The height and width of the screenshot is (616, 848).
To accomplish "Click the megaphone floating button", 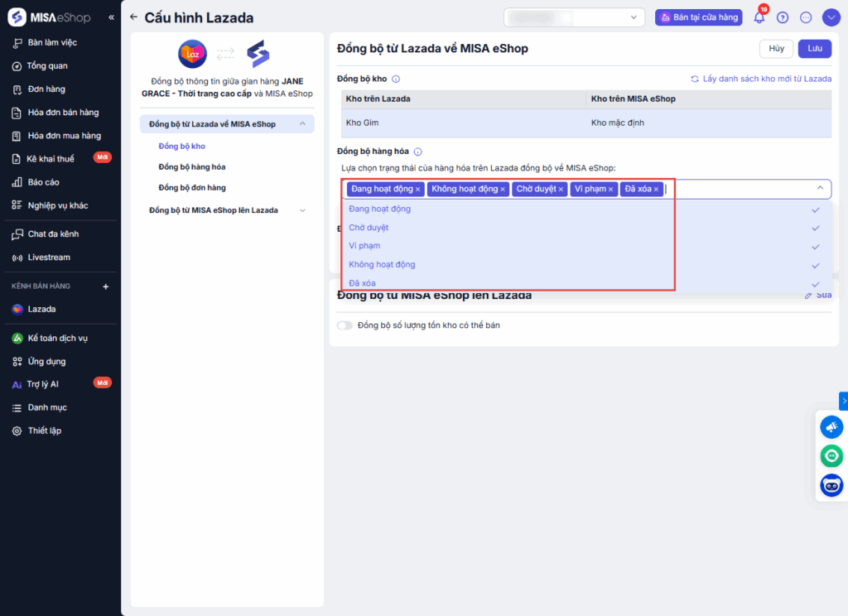I will coord(831,426).
